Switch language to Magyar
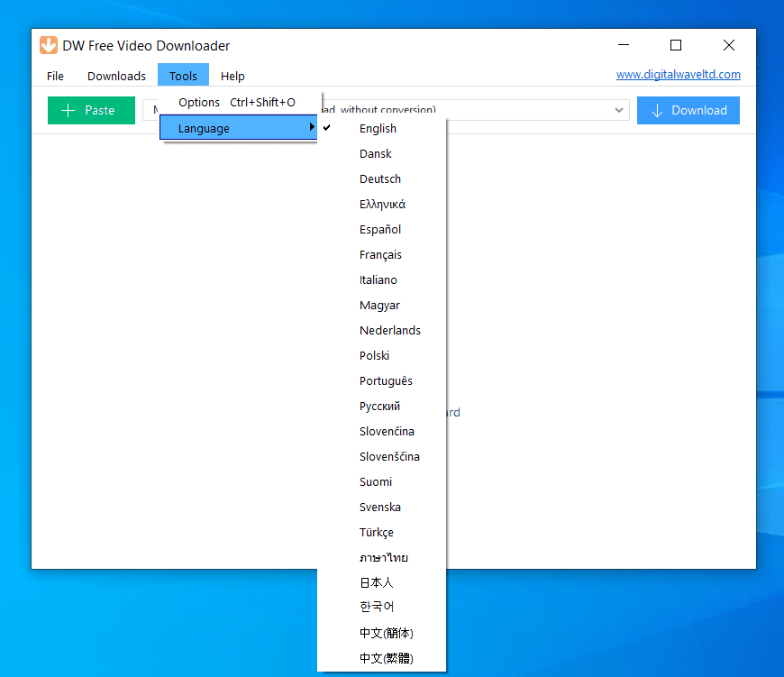 coord(381,305)
